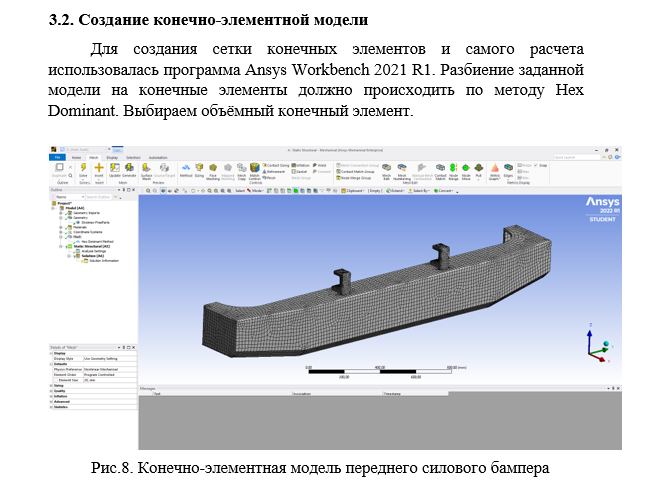Viewport: 648px width, 488px height.
Task: Click the Update mesh icon
Action: tap(114, 168)
